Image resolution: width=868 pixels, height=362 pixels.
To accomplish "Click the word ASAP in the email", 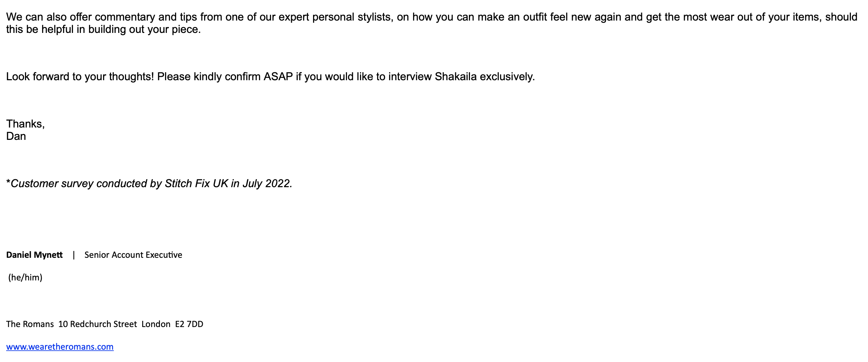I will 278,76.
